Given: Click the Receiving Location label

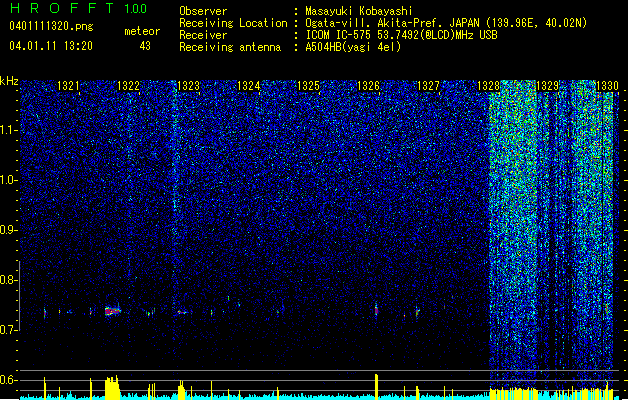Looking at the screenshot, I should click(x=233, y=23).
